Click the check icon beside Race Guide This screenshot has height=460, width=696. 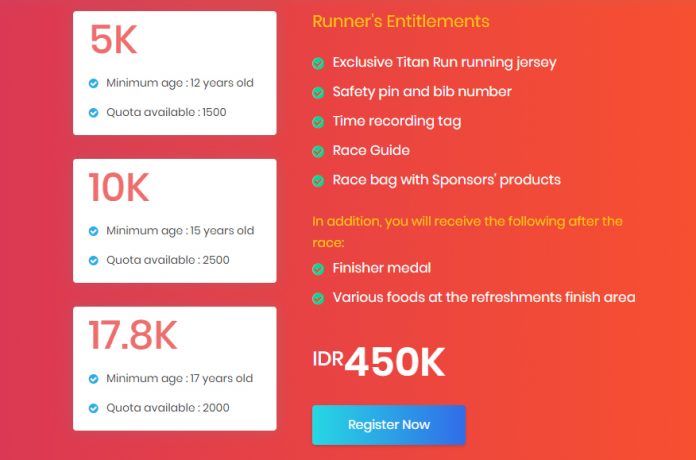coord(318,151)
